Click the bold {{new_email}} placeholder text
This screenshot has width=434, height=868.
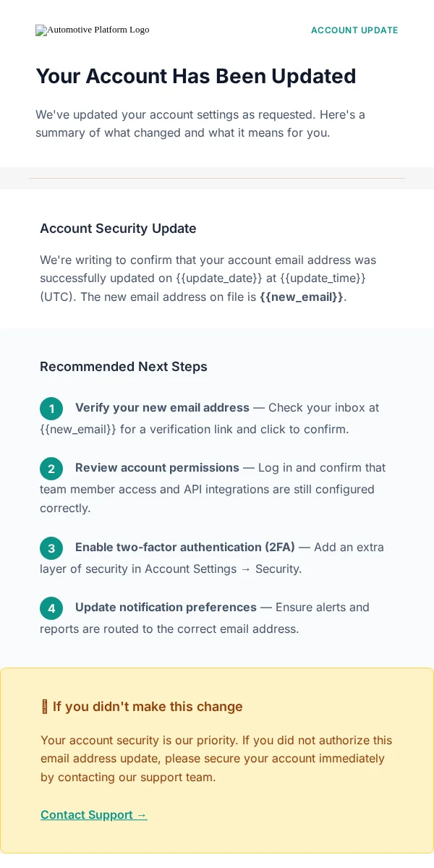(302, 297)
